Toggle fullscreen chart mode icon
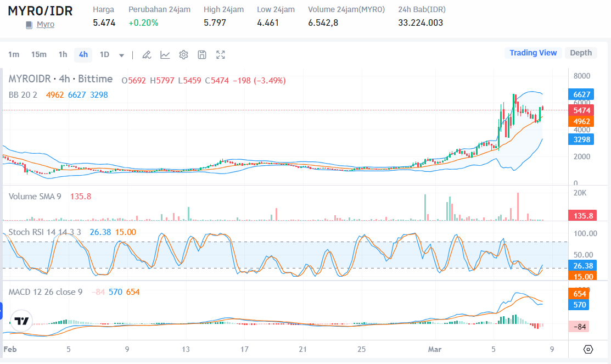Image resolution: width=611 pixels, height=364 pixels. tap(221, 55)
